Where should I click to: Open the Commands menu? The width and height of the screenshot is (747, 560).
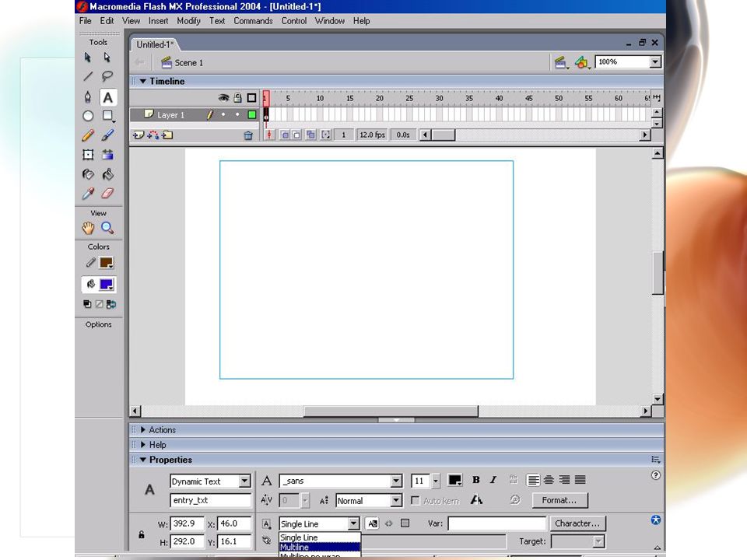pyautogui.click(x=253, y=21)
